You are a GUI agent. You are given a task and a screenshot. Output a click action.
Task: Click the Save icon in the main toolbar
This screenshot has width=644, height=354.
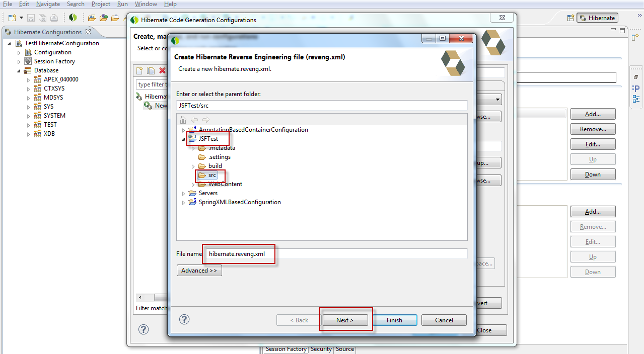[31, 17]
